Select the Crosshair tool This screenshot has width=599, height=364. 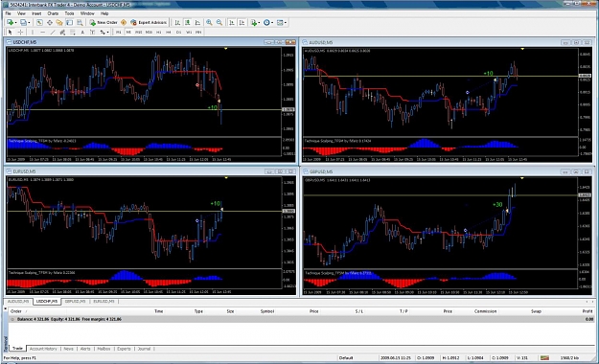point(20,32)
